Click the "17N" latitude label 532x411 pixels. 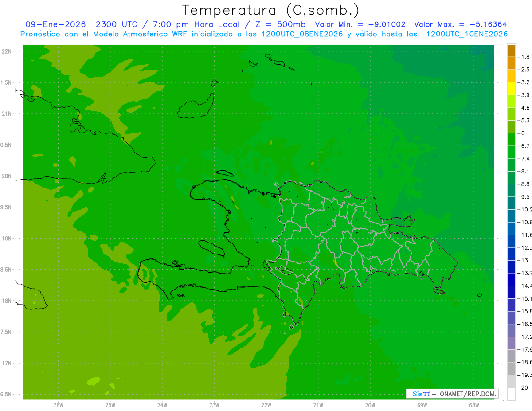[x=6, y=363]
